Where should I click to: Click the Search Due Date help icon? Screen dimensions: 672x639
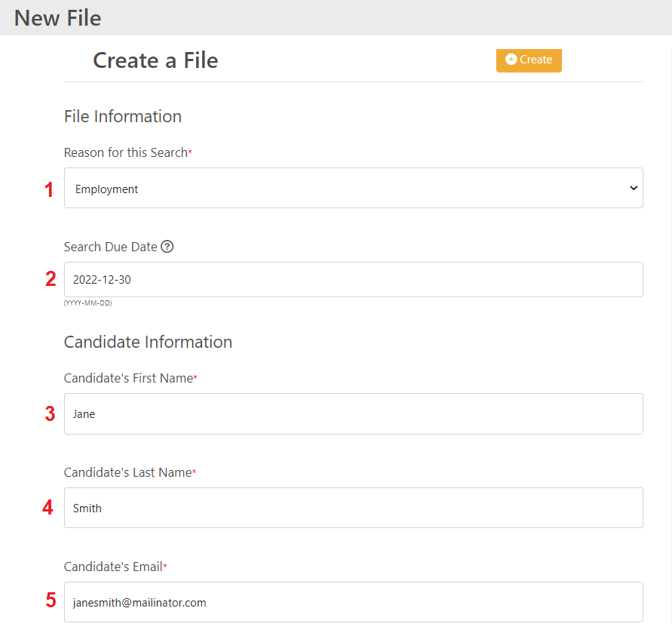tap(167, 247)
